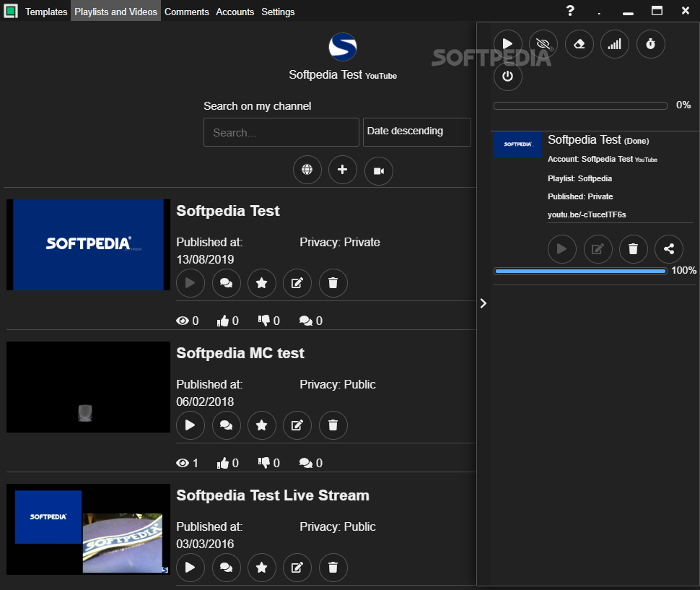Edit the Softpedia Test Live Stream video

tap(297, 568)
